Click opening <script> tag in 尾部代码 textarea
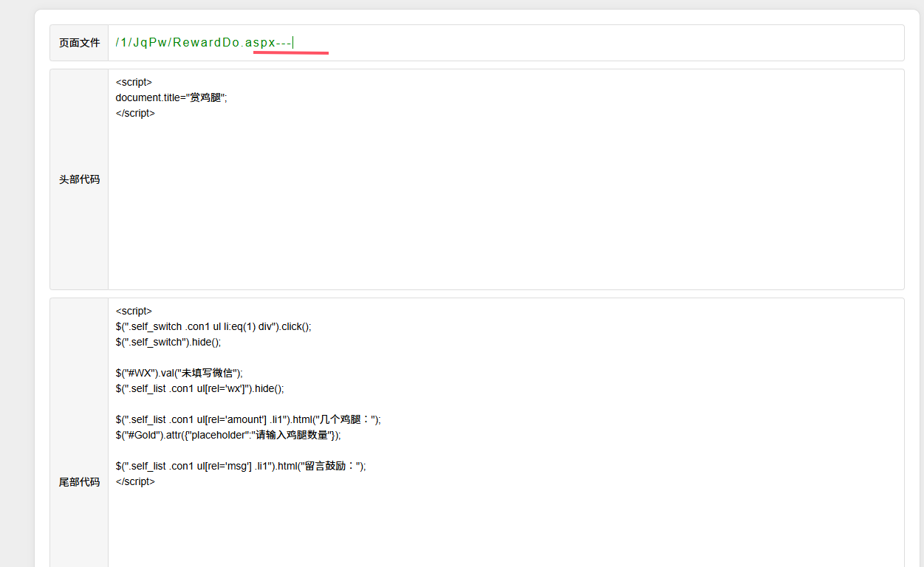The height and width of the screenshot is (567, 924). [134, 311]
